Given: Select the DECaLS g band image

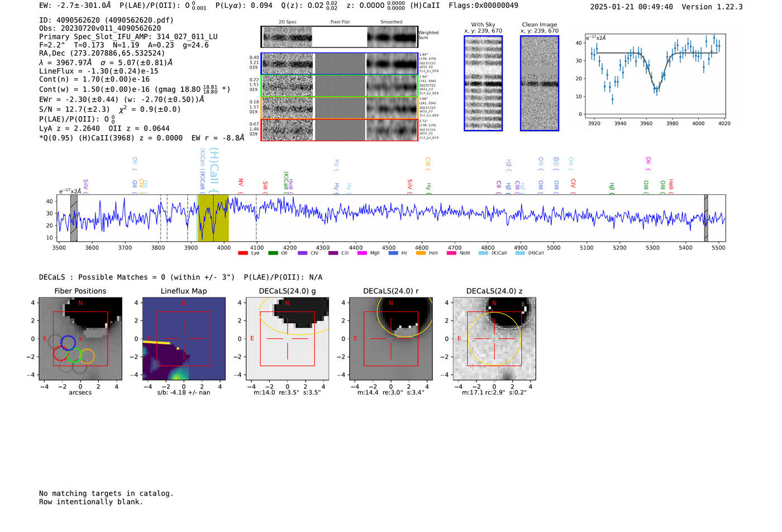Looking at the screenshot, I should click(287, 339).
